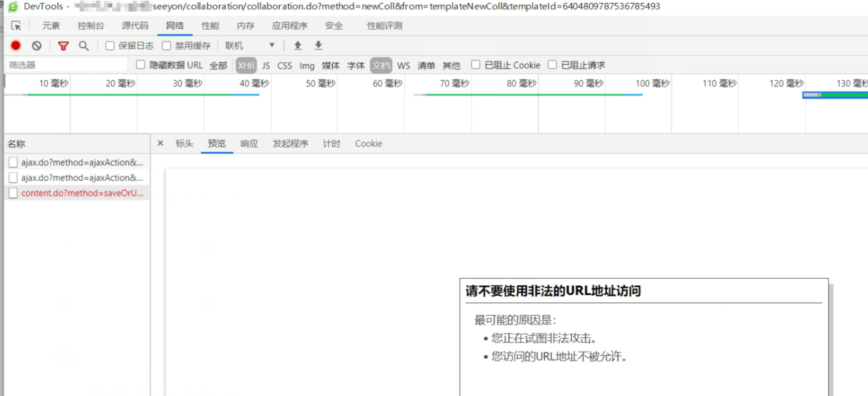Image resolution: width=868 pixels, height=396 pixels.
Task: Select the 全部 filter type button
Action: (218, 65)
